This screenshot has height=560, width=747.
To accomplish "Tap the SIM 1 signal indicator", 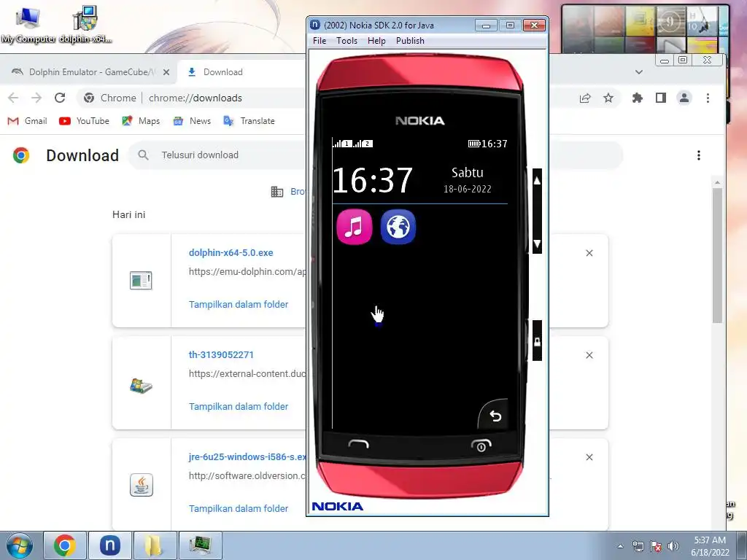I will coord(343,144).
